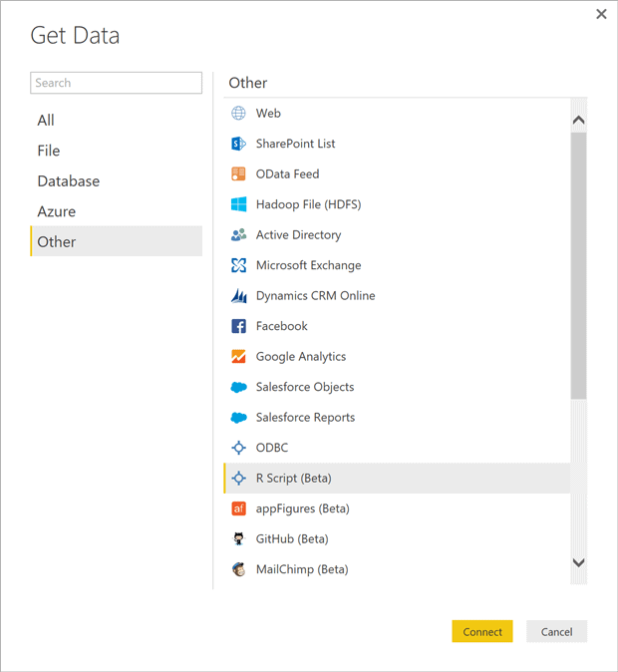Viewport: 618px width, 672px height.
Task: Close the Get Data dialog
Action: (x=601, y=14)
